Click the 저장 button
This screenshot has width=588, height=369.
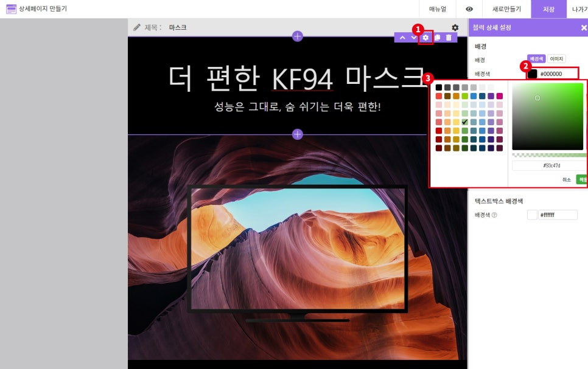[548, 9]
